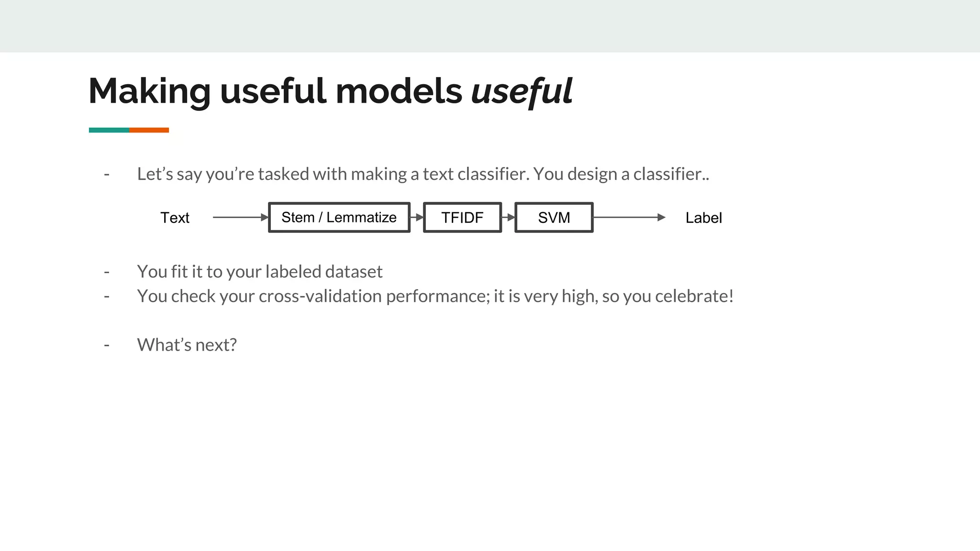Click the line about cross-validation performance
The height and width of the screenshot is (551, 980).
click(x=435, y=296)
